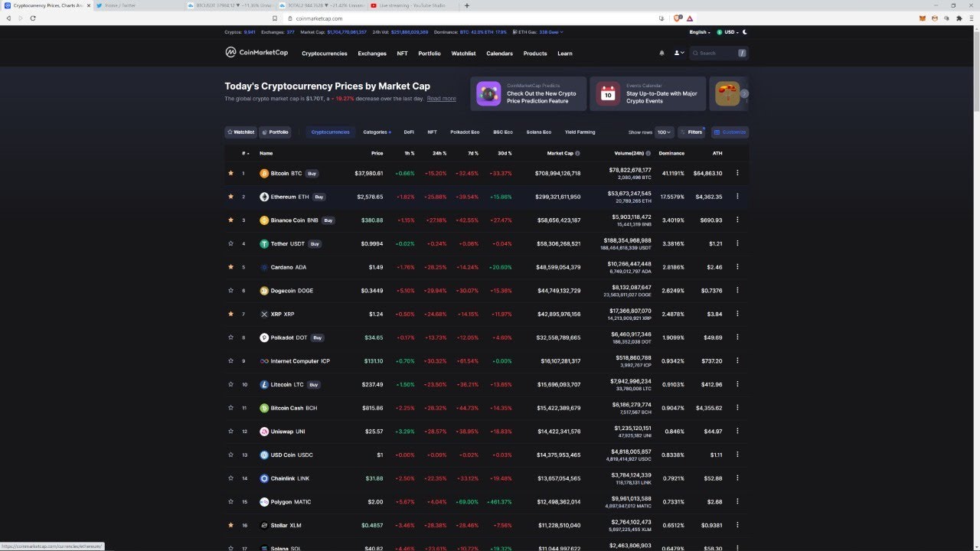The image size is (980, 551).
Task: Click the Bitcoin Cash coin icon
Action: click(264, 408)
